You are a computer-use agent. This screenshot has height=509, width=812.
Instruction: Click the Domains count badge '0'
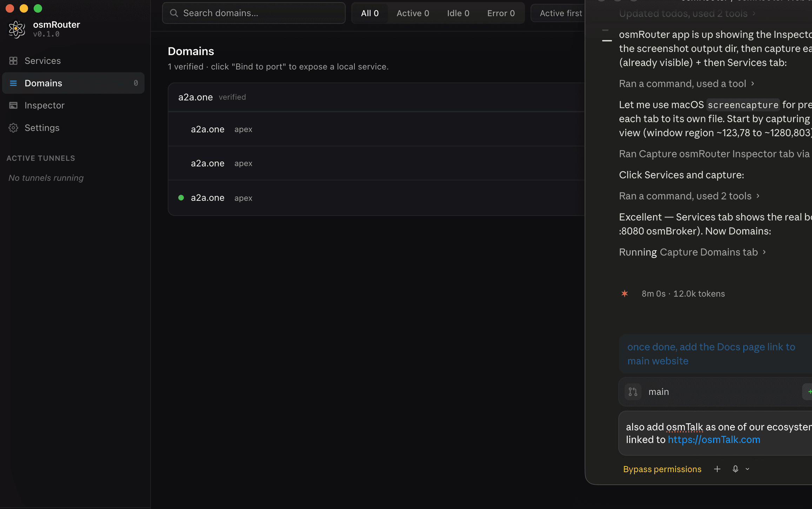click(136, 83)
